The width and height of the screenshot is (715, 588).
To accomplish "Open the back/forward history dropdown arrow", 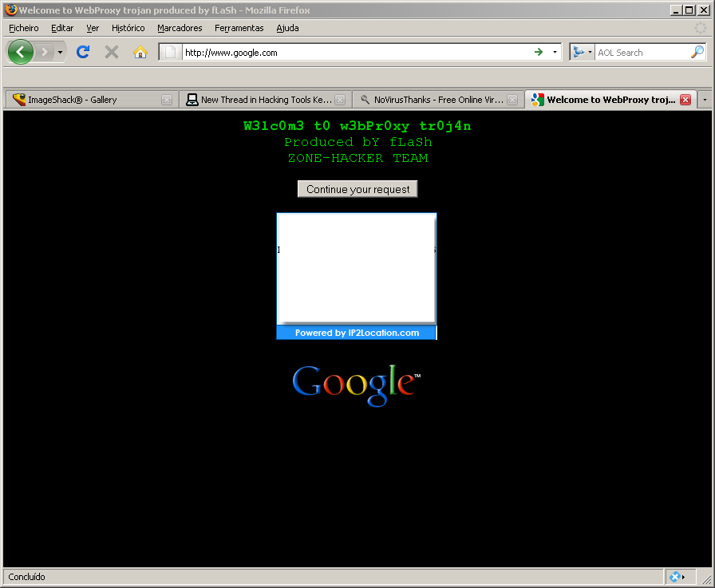I will tap(60, 52).
